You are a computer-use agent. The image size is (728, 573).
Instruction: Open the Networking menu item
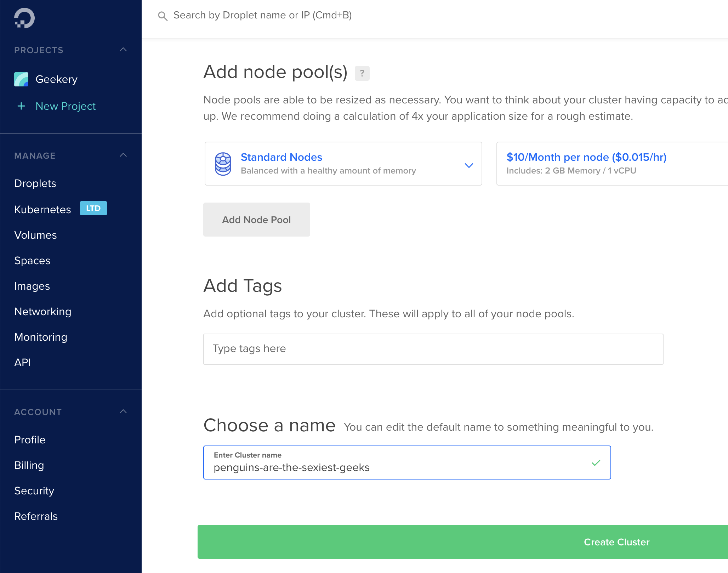(42, 312)
